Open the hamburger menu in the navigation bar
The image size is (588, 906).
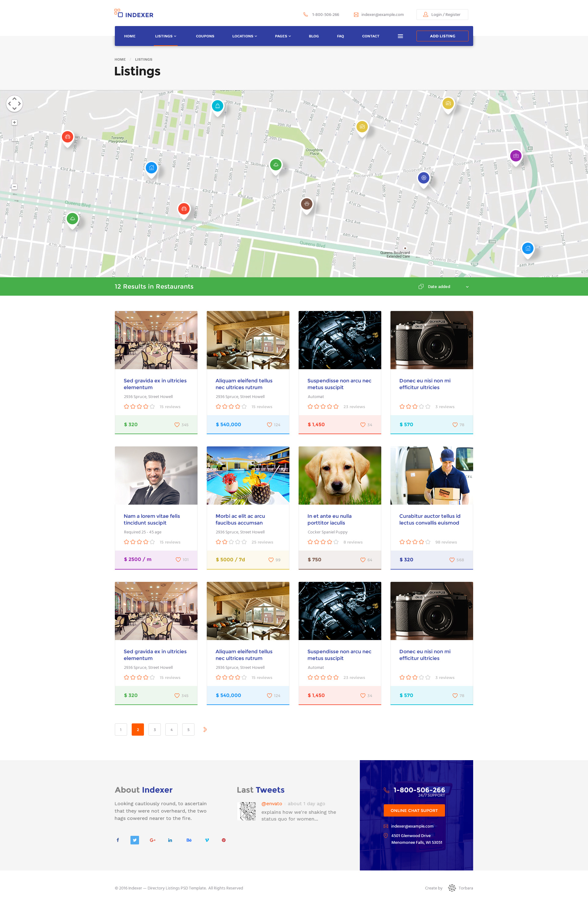[400, 36]
